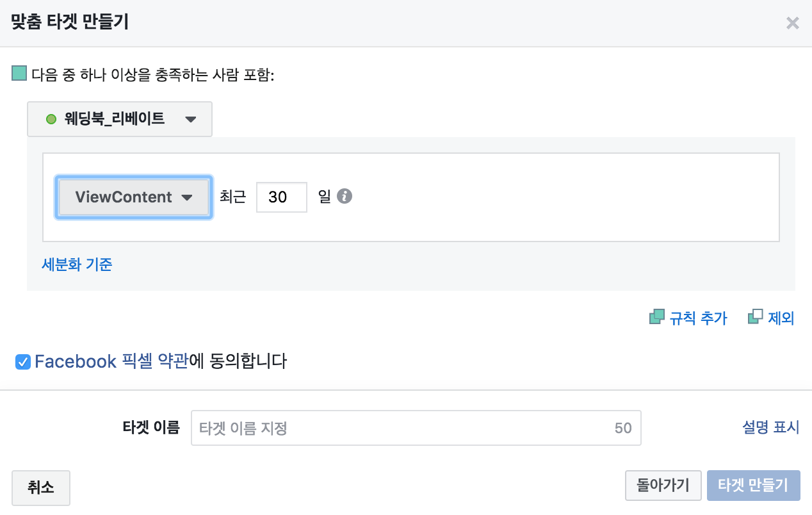Click the 타겟 만들기 create button
Viewport: 812px width, 515px height.
(x=754, y=486)
